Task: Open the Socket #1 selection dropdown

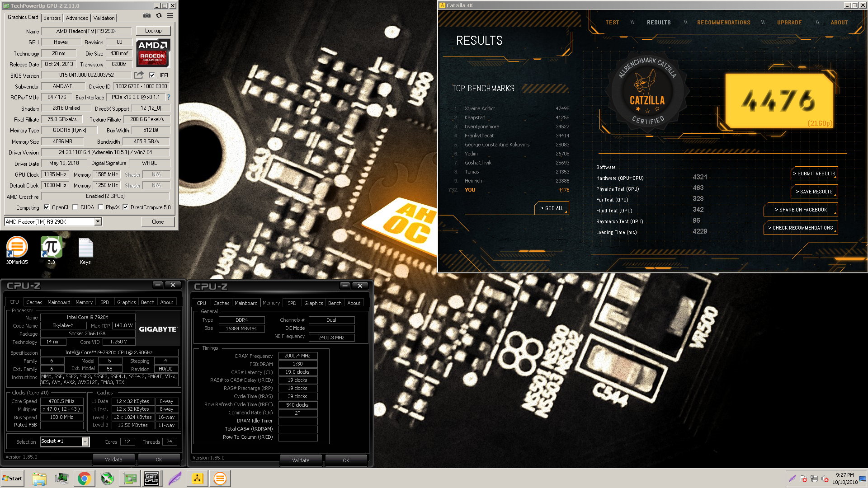Action: click(85, 441)
